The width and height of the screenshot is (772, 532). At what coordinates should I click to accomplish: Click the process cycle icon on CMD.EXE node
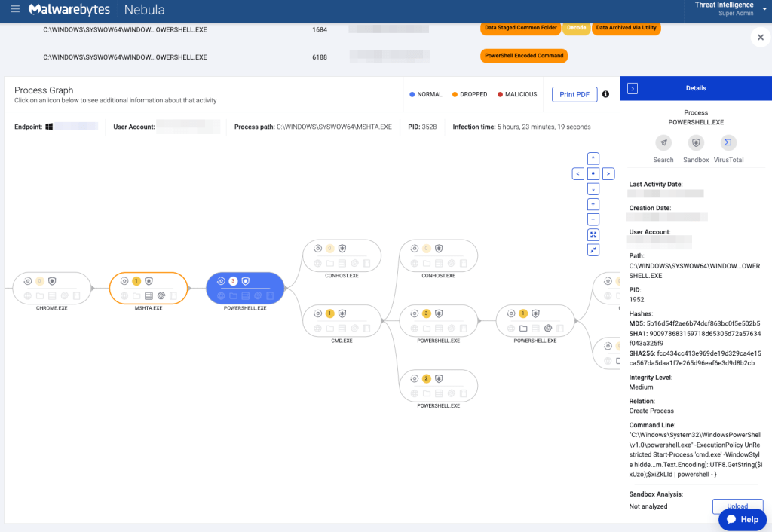317,313
